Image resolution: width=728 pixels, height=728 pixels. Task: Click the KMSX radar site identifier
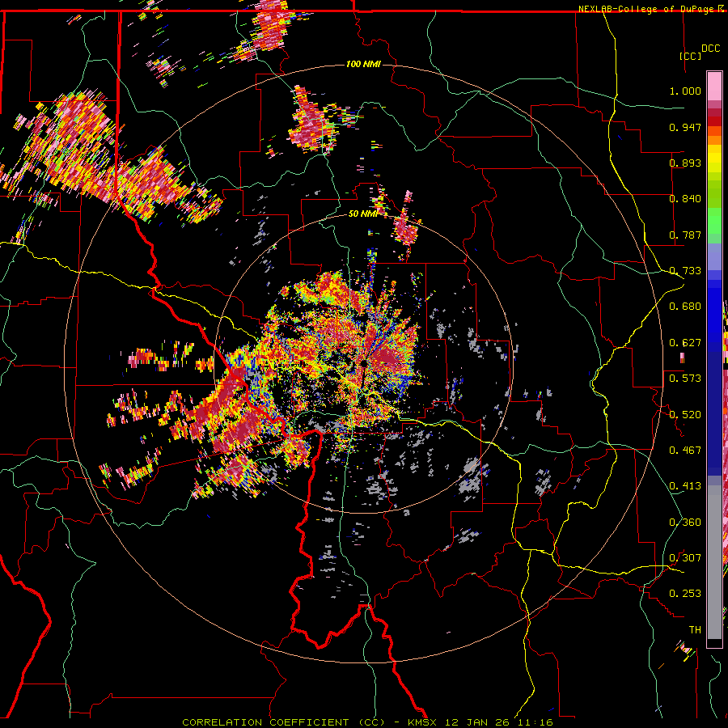pos(424,722)
